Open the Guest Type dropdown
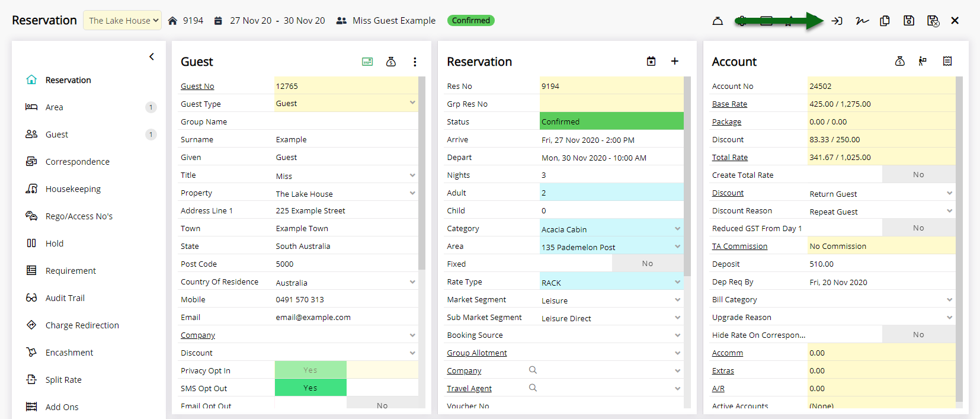 pyautogui.click(x=346, y=103)
